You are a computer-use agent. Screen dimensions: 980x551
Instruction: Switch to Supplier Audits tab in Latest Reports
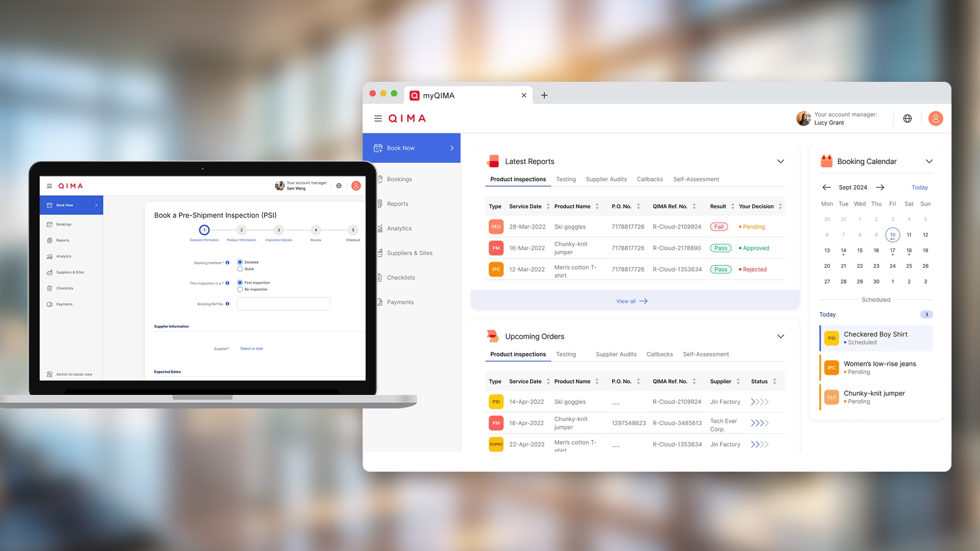click(606, 179)
